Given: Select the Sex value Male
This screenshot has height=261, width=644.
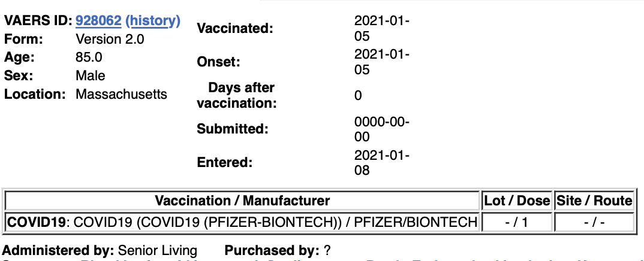Looking at the screenshot, I should (x=91, y=76).
